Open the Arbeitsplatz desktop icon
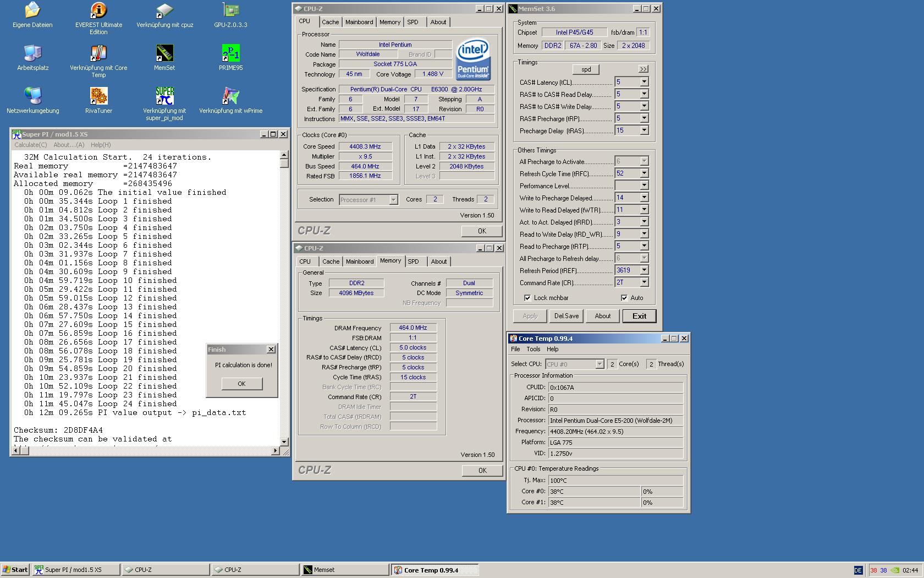 32,54
